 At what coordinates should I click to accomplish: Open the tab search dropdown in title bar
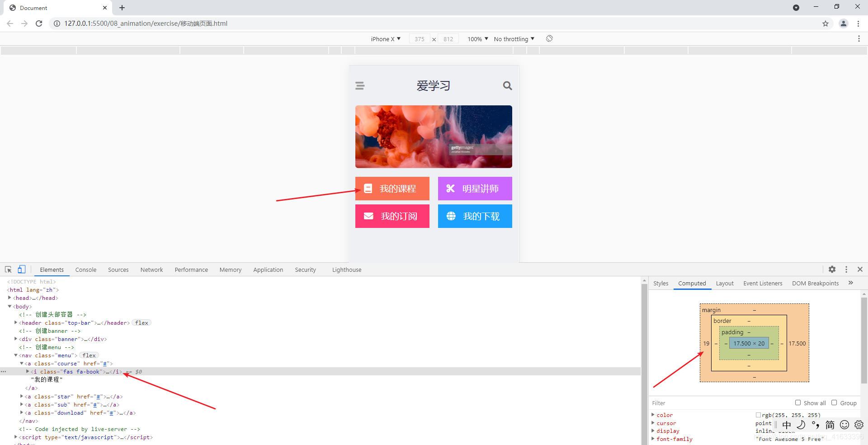point(796,8)
